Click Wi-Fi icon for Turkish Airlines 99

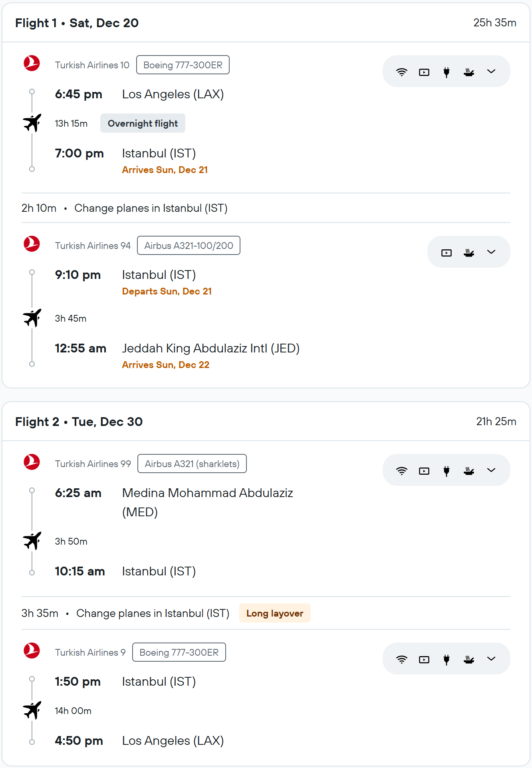(x=401, y=471)
